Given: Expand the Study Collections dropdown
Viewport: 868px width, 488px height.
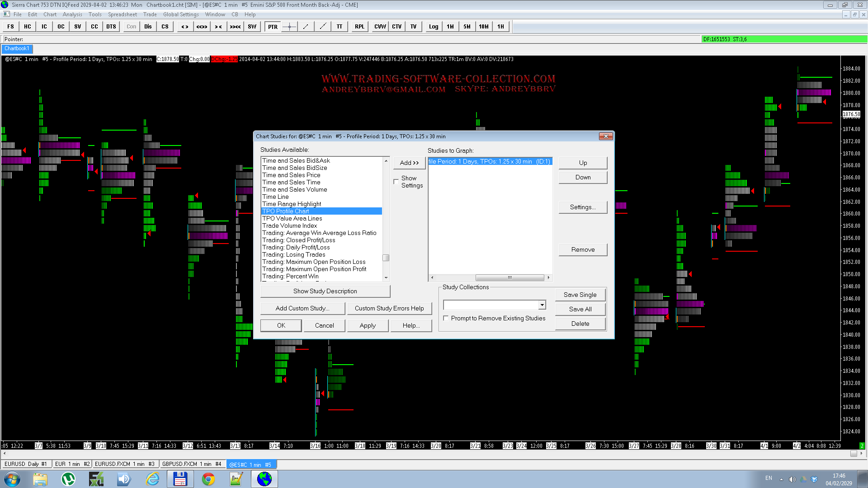Looking at the screenshot, I should click(x=542, y=305).
